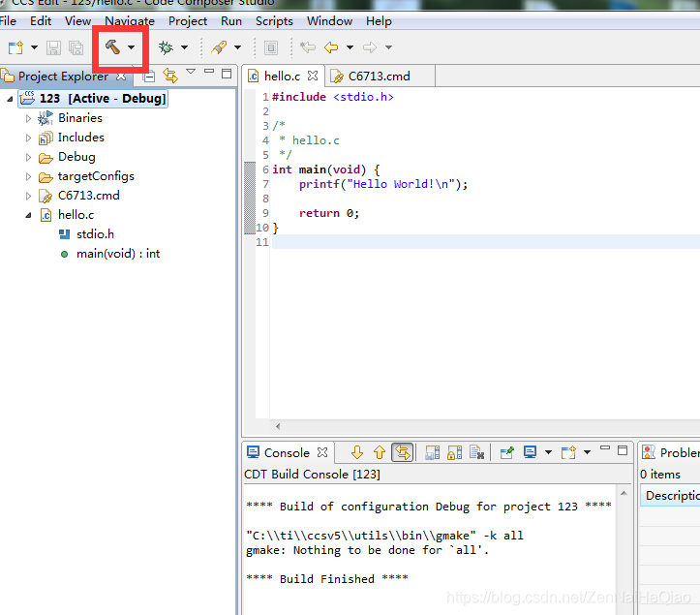Click Last Edit Location arrow icon
The width and height of the screenshot is (700, 615).
tap(308, 46)
